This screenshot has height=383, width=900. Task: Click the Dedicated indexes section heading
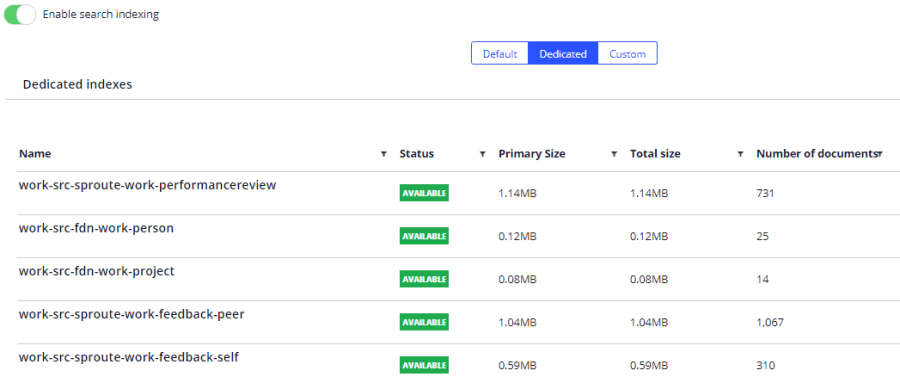77,84
